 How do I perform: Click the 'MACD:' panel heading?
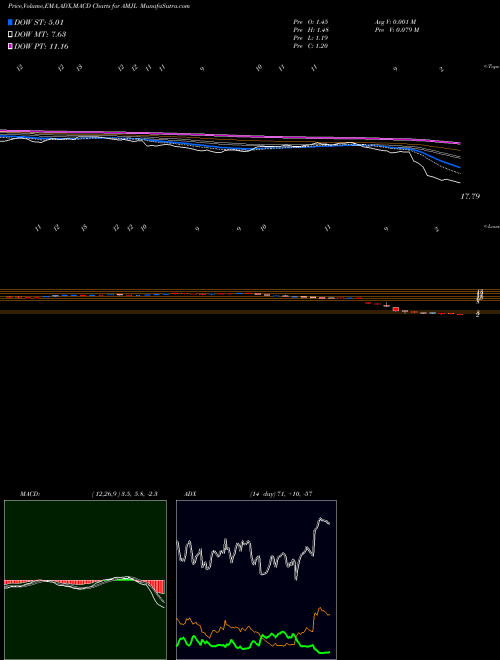click(x=30, y=494)
